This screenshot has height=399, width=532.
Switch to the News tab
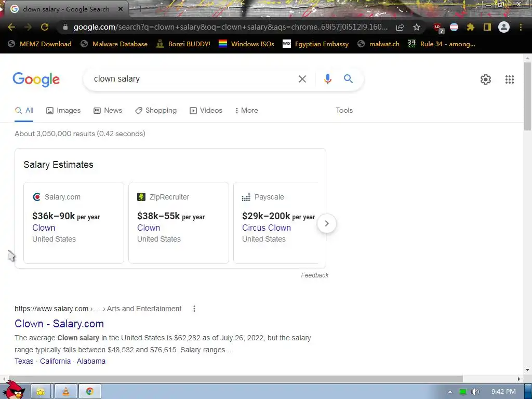point(108,111)
